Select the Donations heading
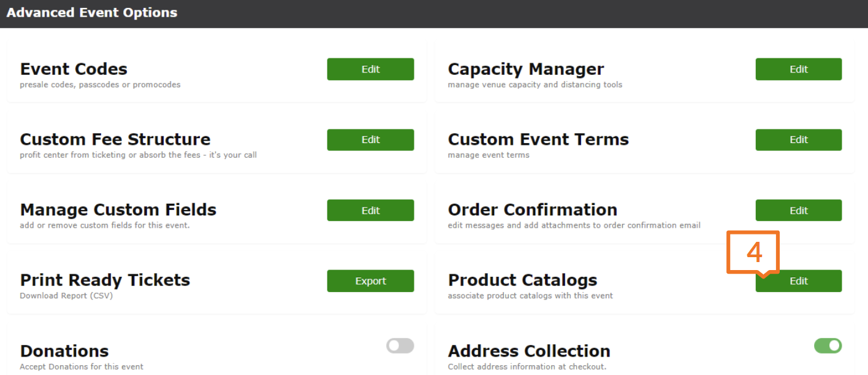The width and height of the screenshot is (868, 375). 64,351
